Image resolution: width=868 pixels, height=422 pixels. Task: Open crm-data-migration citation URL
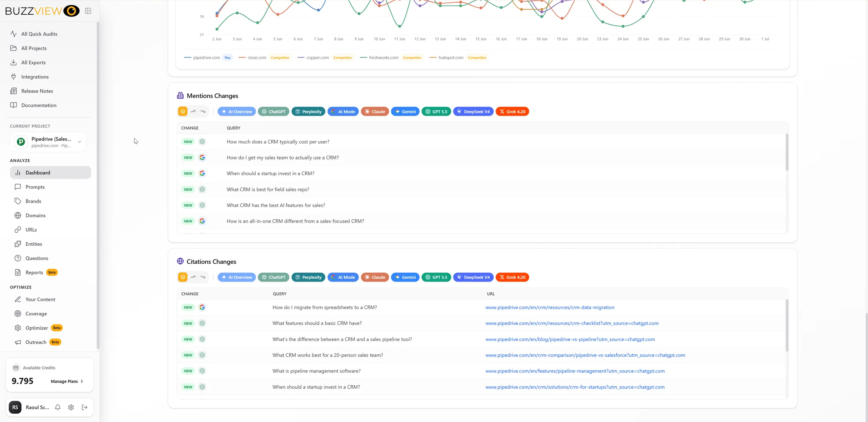(x=550, y=308)
